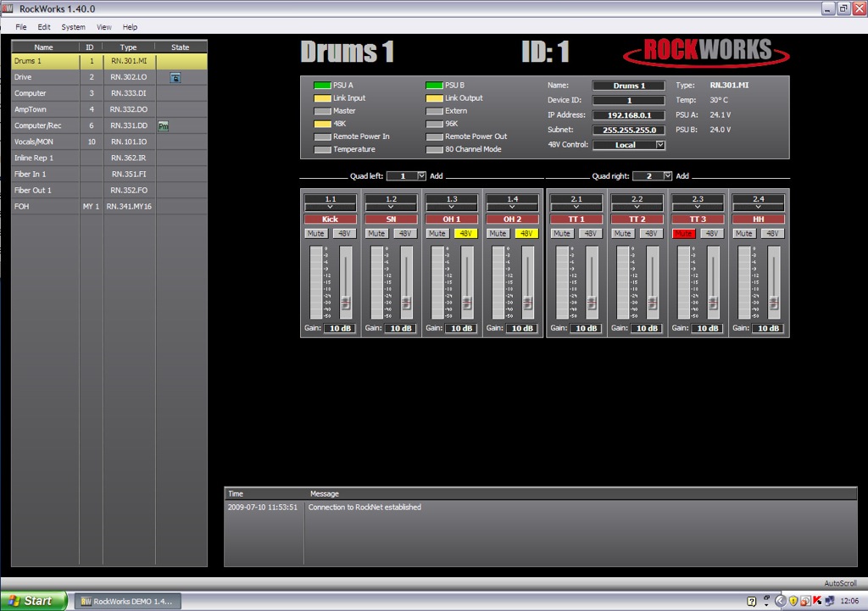
Task: Click the HH channel gain fader handle
Action: [x=774, y=303]
